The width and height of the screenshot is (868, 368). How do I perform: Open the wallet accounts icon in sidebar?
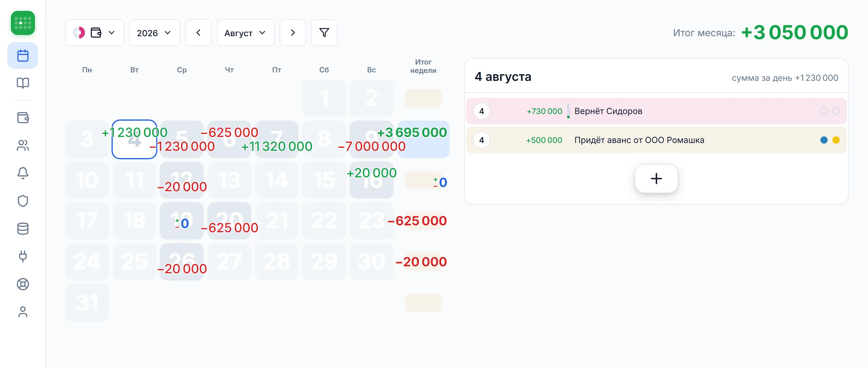(x=23, y=117)
